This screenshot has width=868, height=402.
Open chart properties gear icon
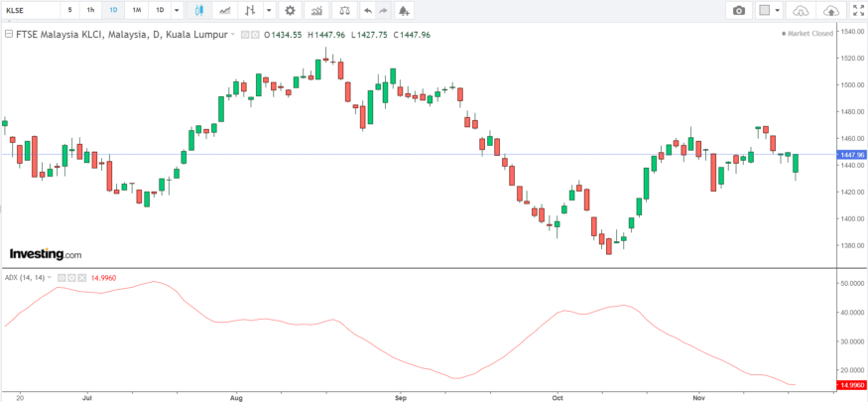point(290,10)
